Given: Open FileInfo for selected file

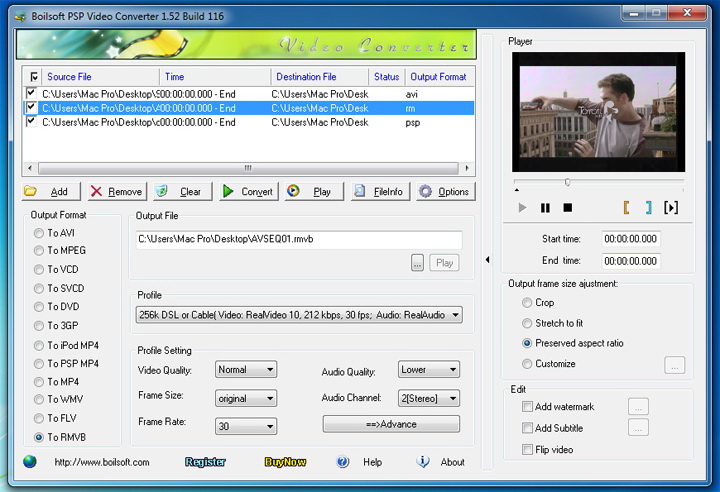Looking at the screenshot, I should point(377,191).
